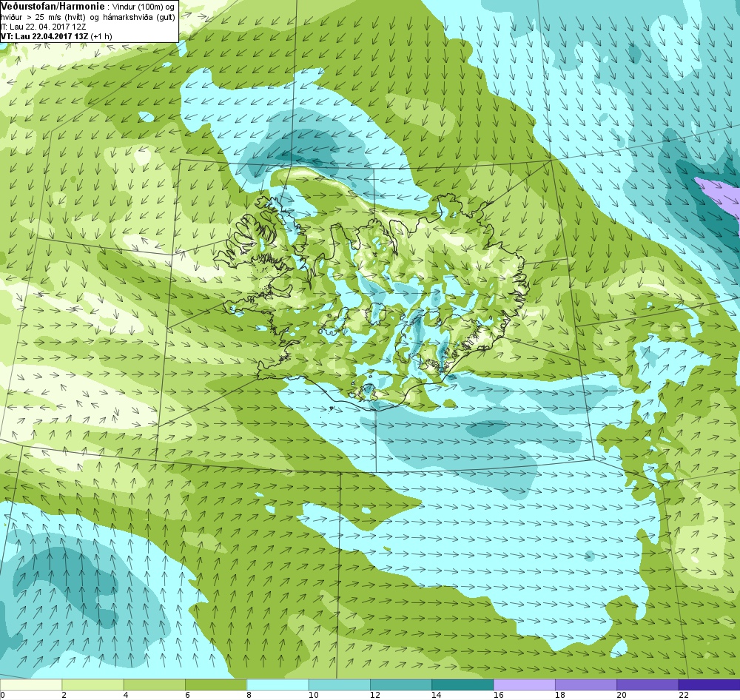This screenshot has height=700, width=740.
Task: Click the '16' label on the color scale
Action: coord(498,695)
